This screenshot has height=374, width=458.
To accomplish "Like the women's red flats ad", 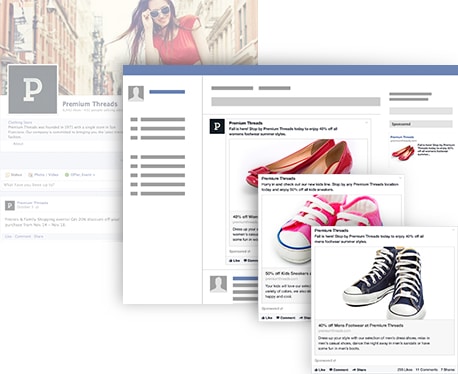I will click(235, 260).
